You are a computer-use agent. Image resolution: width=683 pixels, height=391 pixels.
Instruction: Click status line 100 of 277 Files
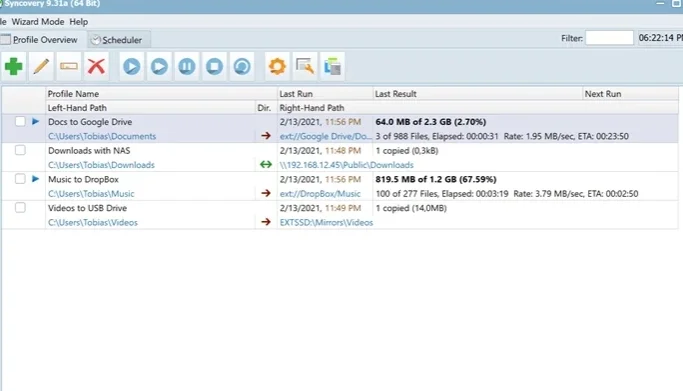pyautogui.click(x=507, y=194)
